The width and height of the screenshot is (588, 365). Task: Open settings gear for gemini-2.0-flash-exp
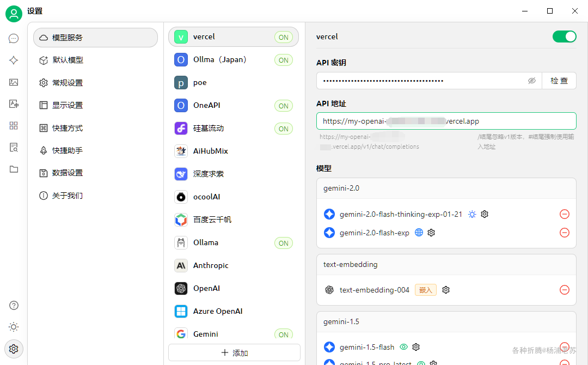(431, 233)
